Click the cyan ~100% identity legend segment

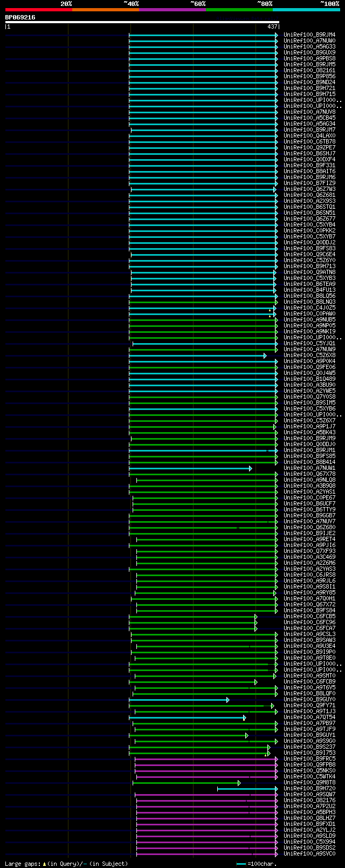click(x=306, y=9)
